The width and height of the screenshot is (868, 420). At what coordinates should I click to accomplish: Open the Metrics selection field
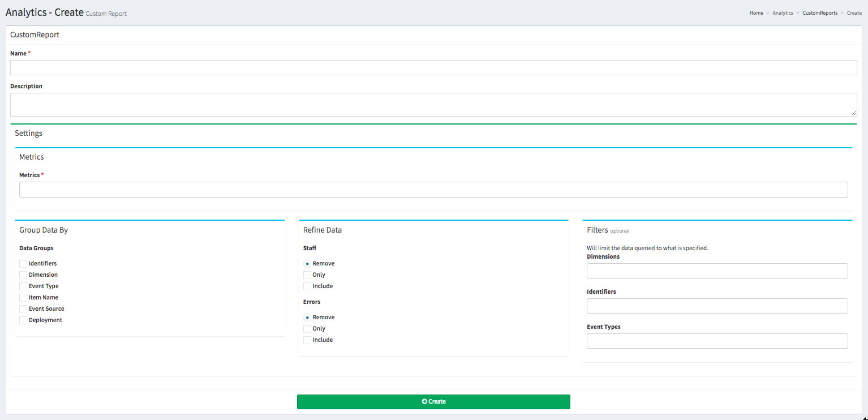point(433,190)
